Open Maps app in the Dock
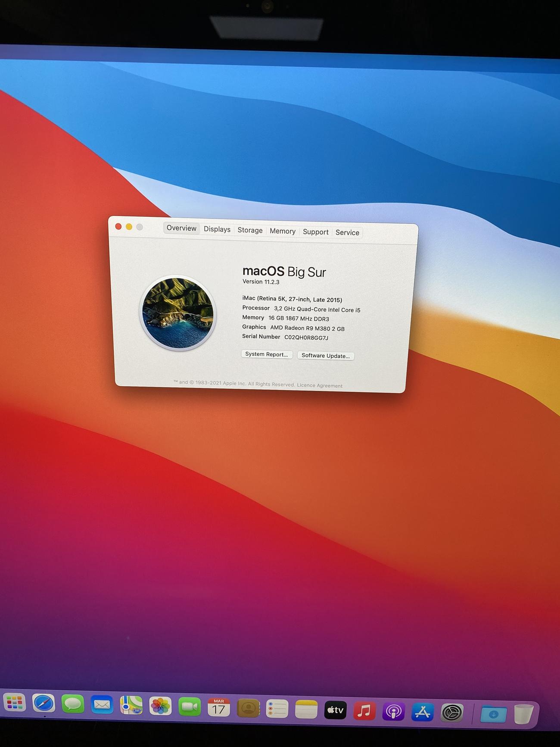This screenshot has width=560, height=747. 131,706
